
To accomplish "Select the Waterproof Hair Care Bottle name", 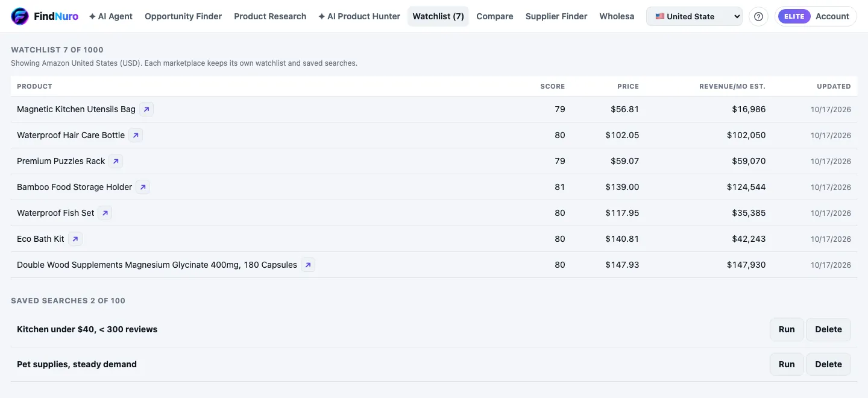I will [x=71, y=135].
